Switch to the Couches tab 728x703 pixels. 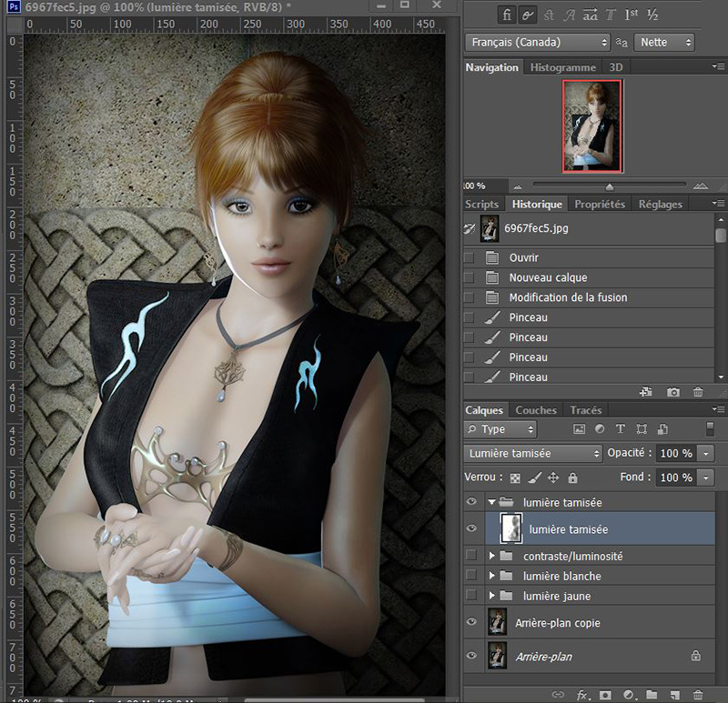pos(536,410)
